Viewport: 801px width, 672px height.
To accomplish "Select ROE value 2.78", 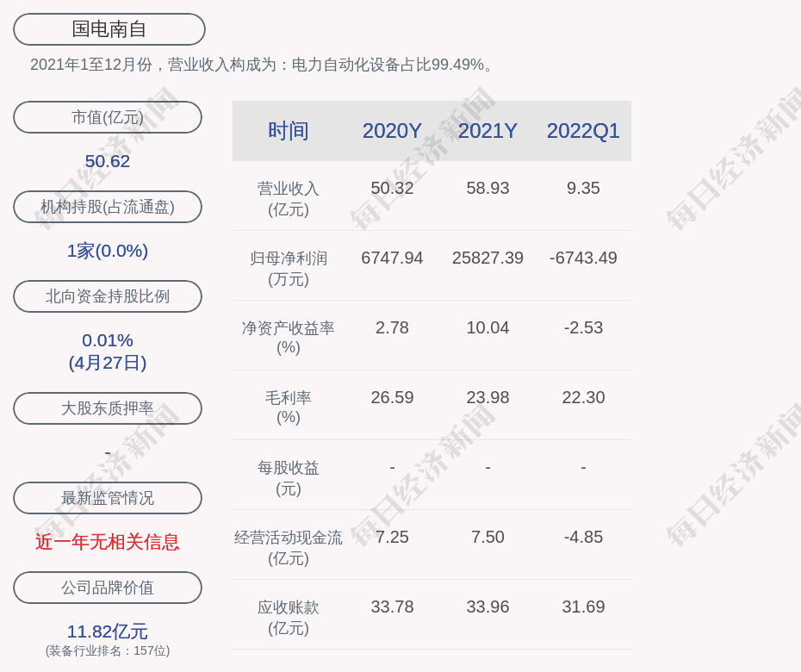I will coord(392,327).
